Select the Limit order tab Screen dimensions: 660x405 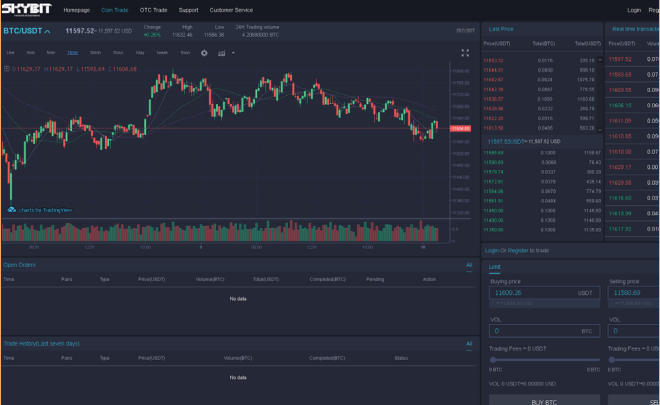[x=495, y=267]
